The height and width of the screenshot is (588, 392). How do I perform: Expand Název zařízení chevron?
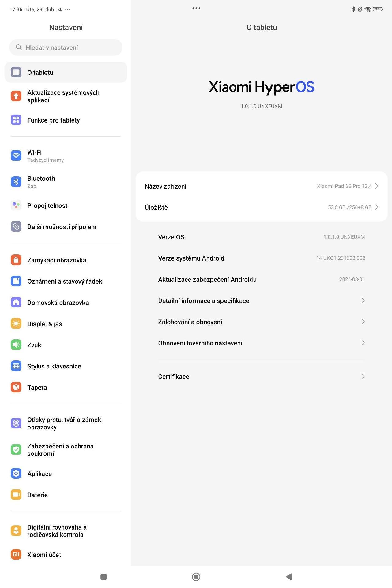(377, 186)
